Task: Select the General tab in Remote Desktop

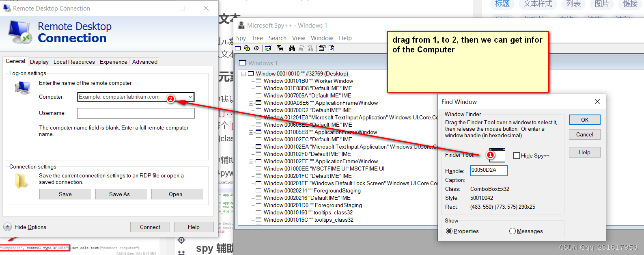Action: click(15, 61)
